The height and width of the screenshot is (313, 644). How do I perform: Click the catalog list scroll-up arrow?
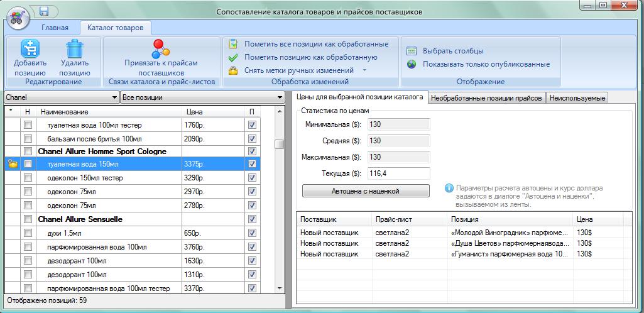click(x=280, y=111)
